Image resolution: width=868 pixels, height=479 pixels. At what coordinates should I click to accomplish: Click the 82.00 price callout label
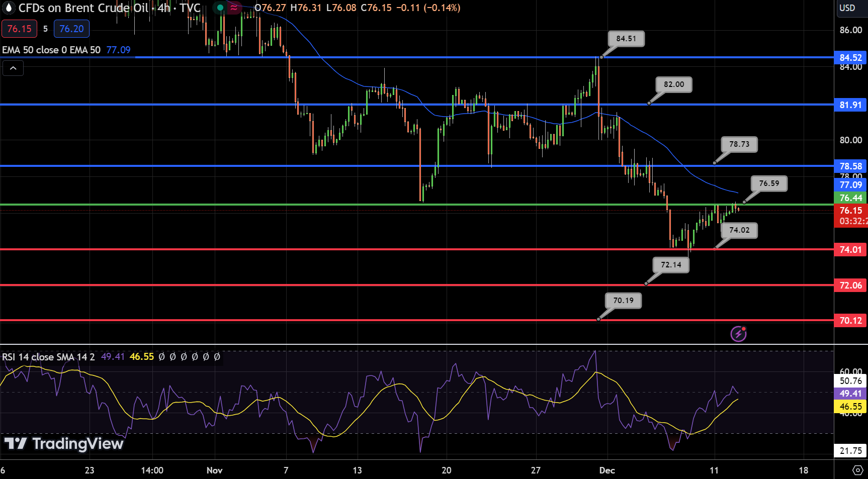point(674,84)
